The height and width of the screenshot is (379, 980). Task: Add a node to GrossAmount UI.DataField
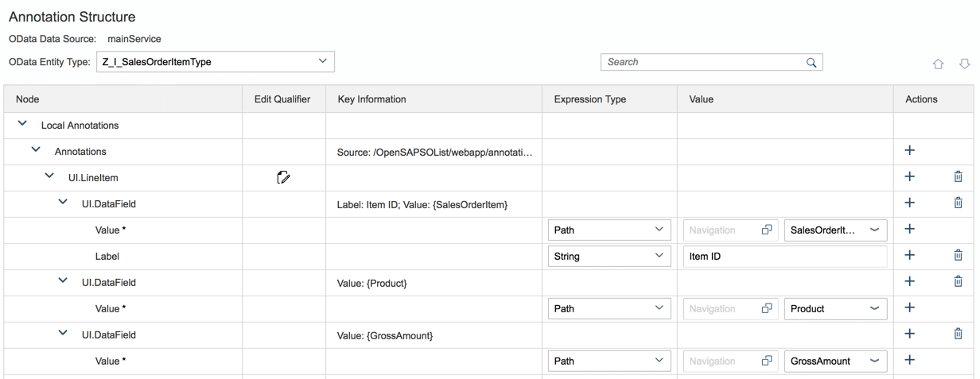pos(910,335)
